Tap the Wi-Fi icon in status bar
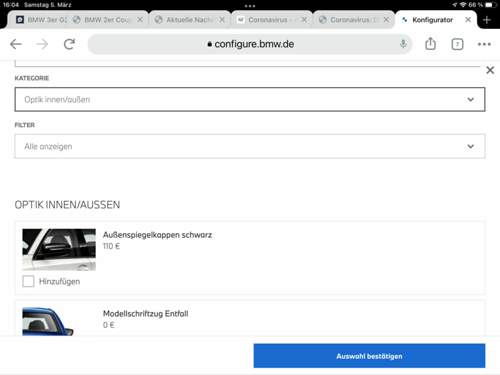500x375 pixels. tap(463, 5)
